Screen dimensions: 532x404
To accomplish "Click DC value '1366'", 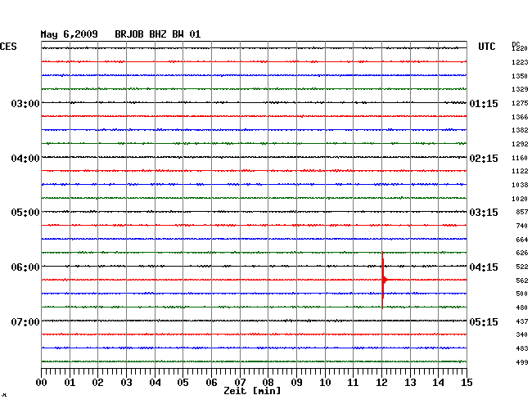I will 520,117.
